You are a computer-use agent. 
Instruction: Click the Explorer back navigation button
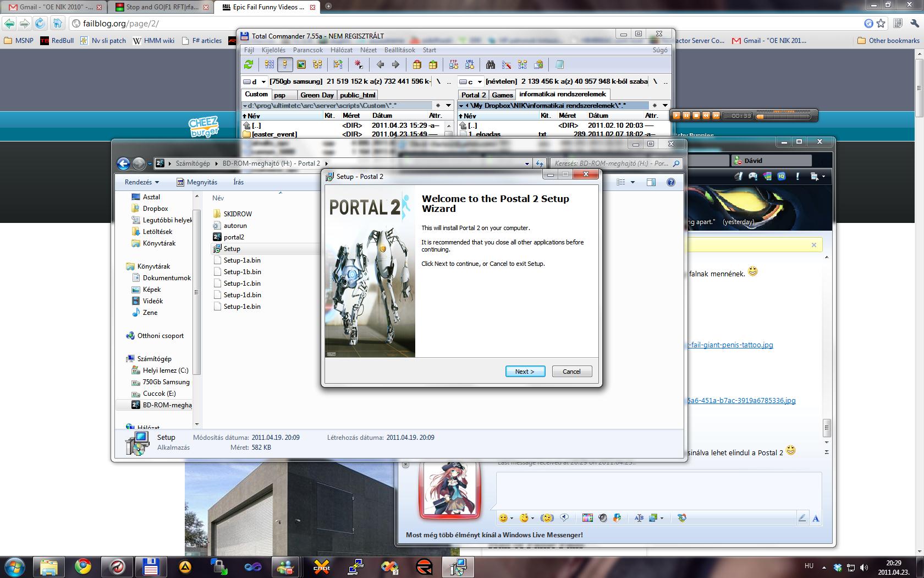point(123,163)
